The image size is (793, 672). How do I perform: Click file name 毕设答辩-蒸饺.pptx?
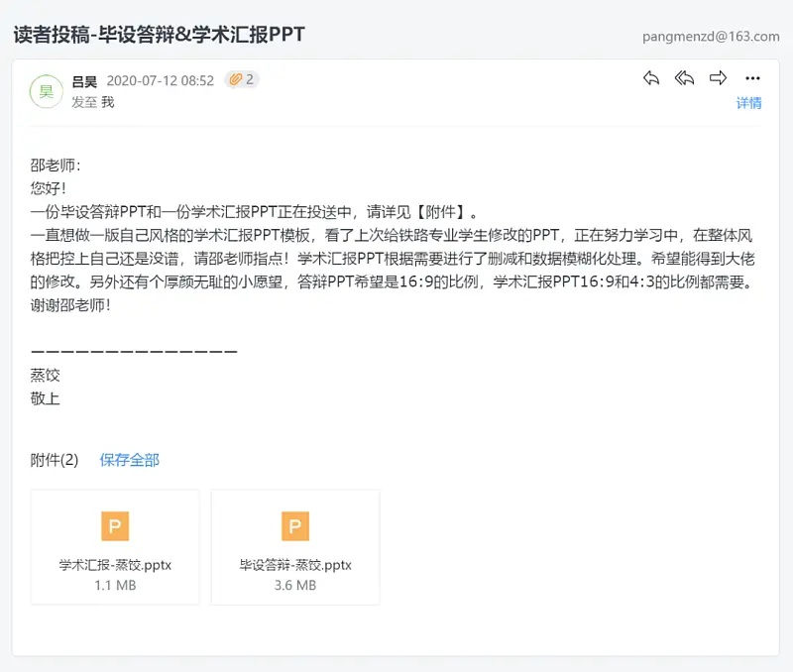295,565
